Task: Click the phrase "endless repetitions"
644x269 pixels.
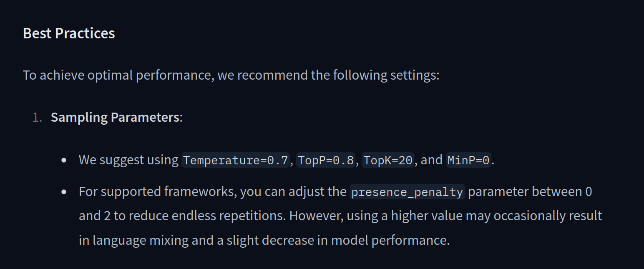Action: 229,216
